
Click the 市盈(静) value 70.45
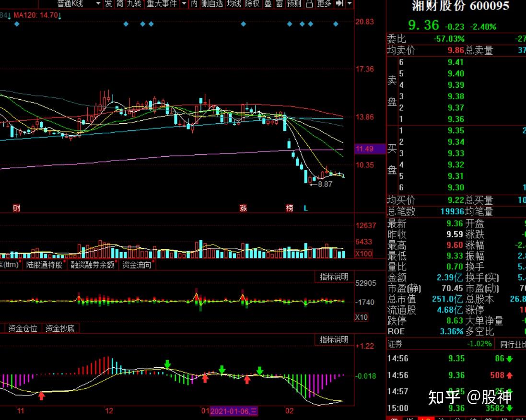pyautogui.click(x=452, y=288)
